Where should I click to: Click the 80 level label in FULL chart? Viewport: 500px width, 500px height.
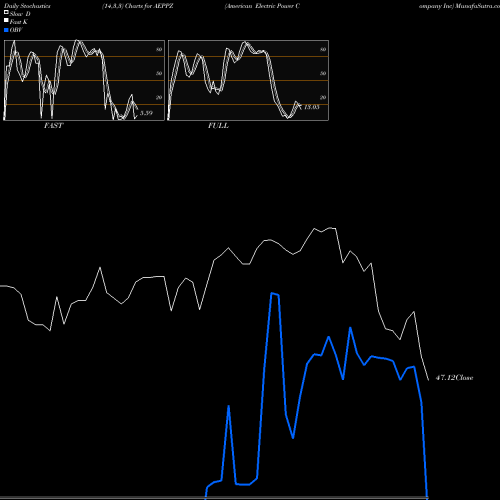click(x=323, y=49)
